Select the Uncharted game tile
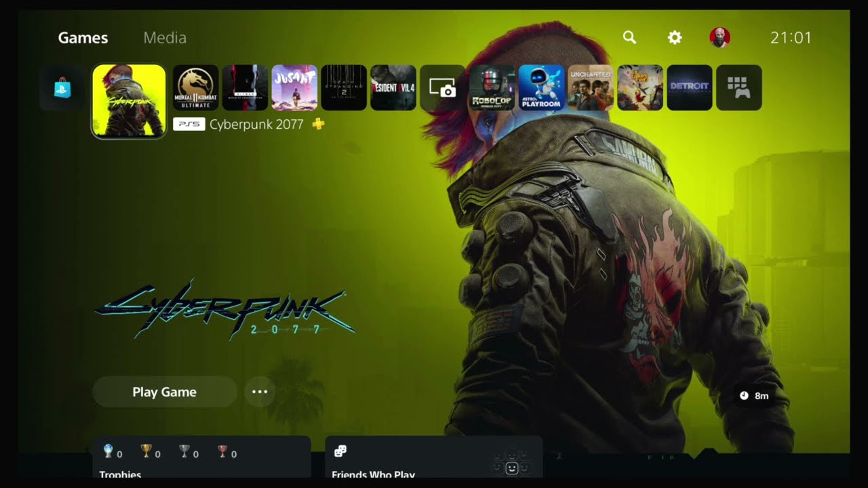Viewport: 868px width, 488px height. pyautogui.click(x=591, y=87)
